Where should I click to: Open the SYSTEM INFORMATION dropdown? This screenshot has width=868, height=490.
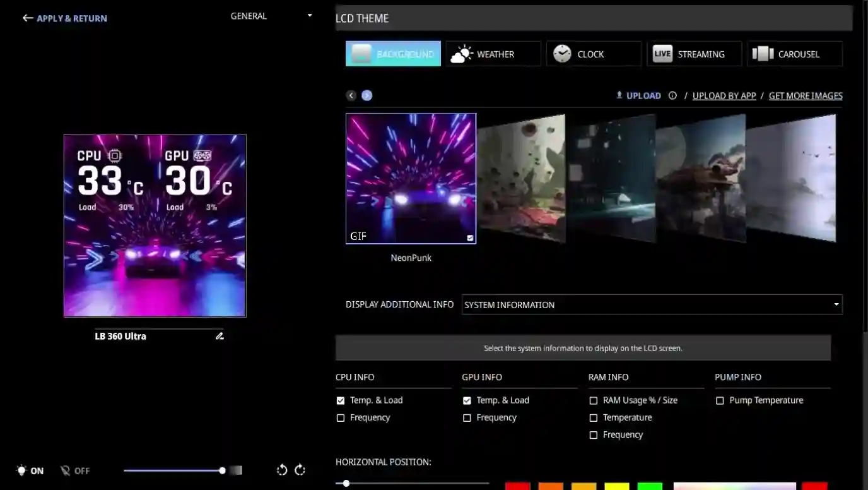[x=652, y=304]
